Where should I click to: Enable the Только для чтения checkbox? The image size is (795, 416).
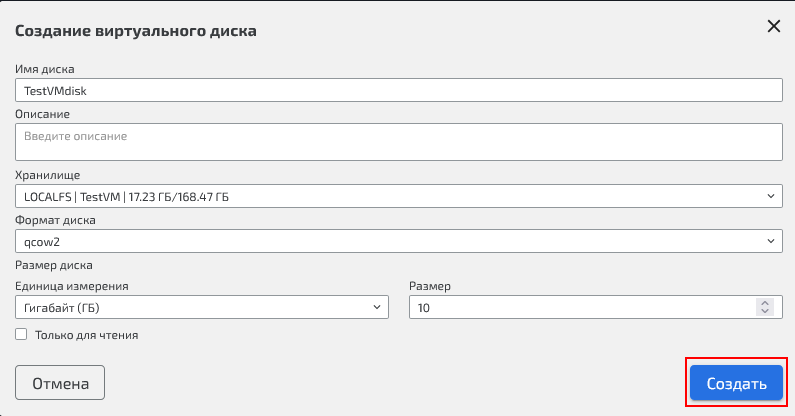point(21,335)
